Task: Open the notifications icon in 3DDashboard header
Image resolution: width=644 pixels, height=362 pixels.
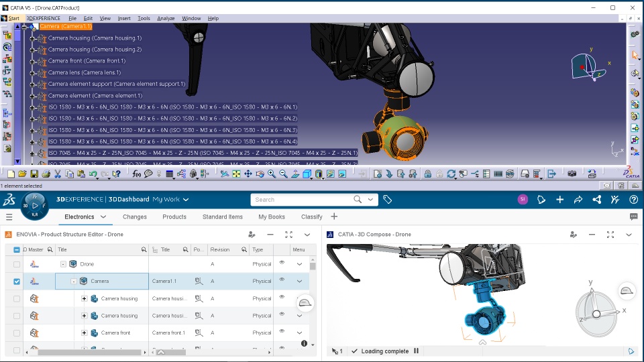Action: pyautogui.click(x=541, y=200)
